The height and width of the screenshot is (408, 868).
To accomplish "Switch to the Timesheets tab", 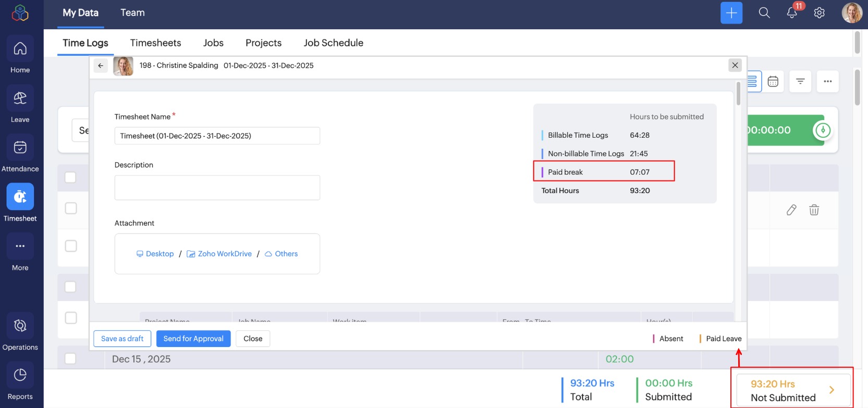I will coord(155,43).
